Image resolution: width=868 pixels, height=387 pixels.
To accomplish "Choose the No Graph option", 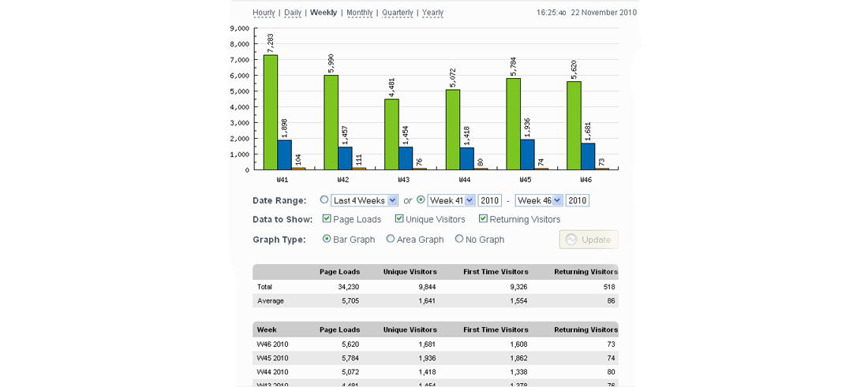I will [x=459, y=239].
